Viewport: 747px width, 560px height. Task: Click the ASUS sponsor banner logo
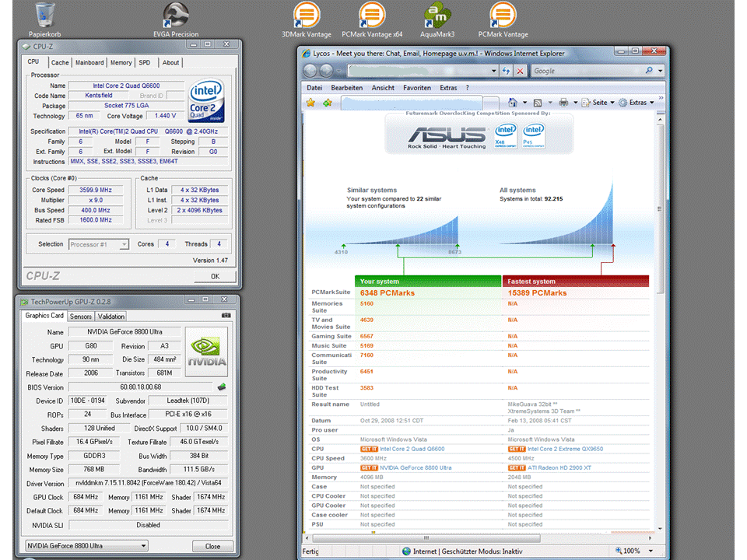[447, 137]
